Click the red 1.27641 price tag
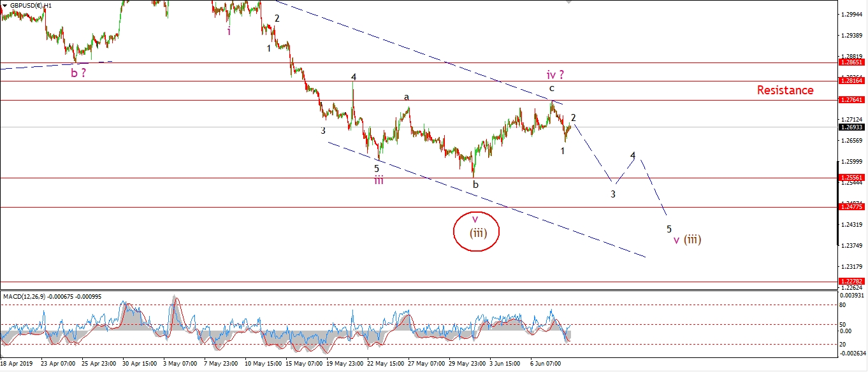The width and height of the screenshot is (868, 372). pyautogui.click(x=852, y=100)
